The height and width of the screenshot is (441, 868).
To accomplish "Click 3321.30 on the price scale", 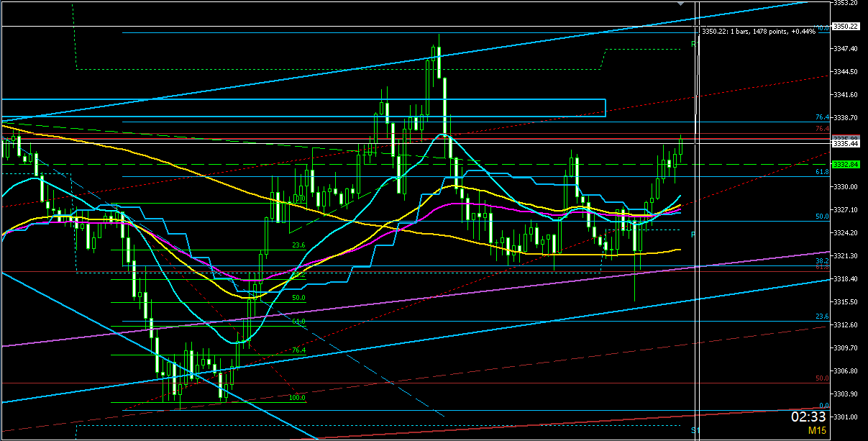I will point(845,256).
